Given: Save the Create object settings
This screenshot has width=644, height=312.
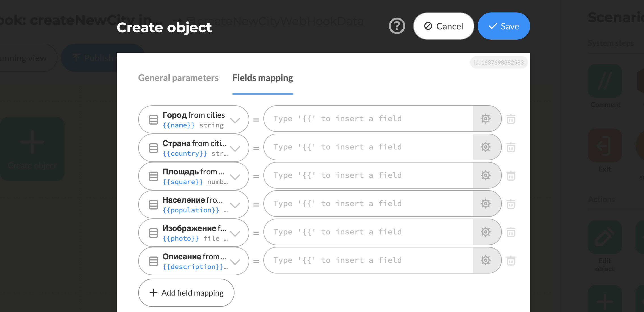Looking at the screenshot, I should click(504, 26).
